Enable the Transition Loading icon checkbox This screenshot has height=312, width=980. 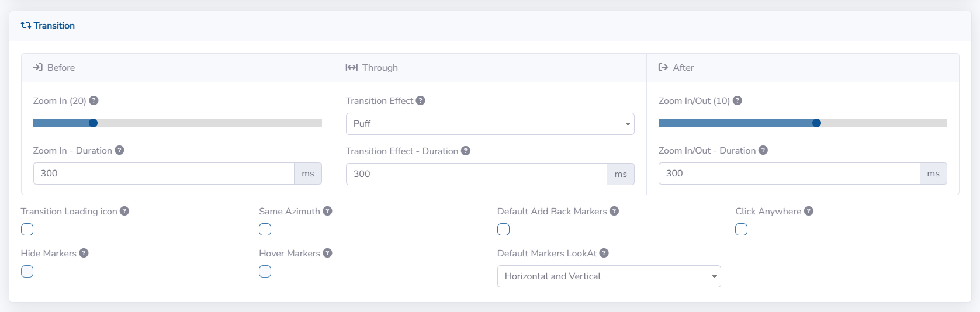point(27,230)
